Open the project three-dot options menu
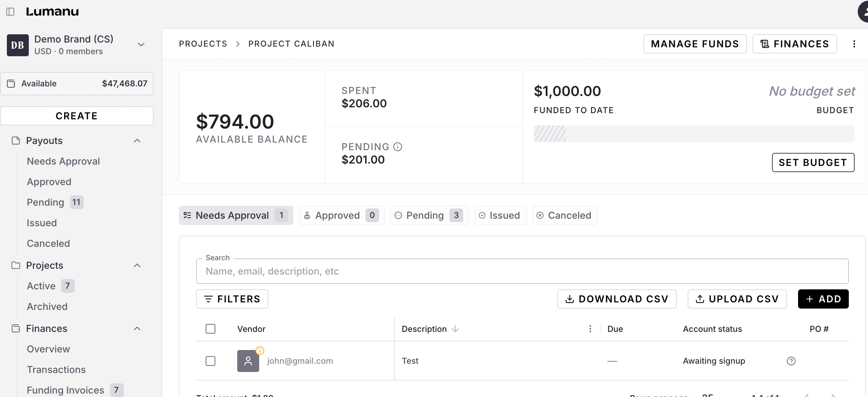 click(854, 44)
